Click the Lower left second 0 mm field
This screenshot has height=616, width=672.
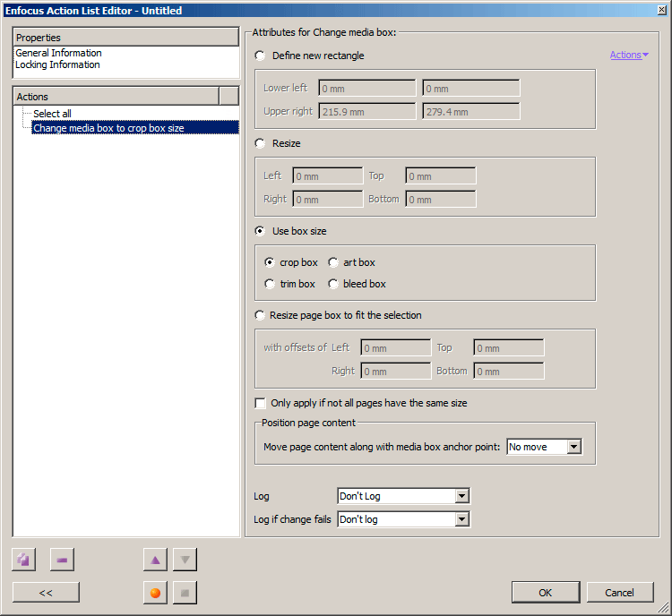point(470,89)
